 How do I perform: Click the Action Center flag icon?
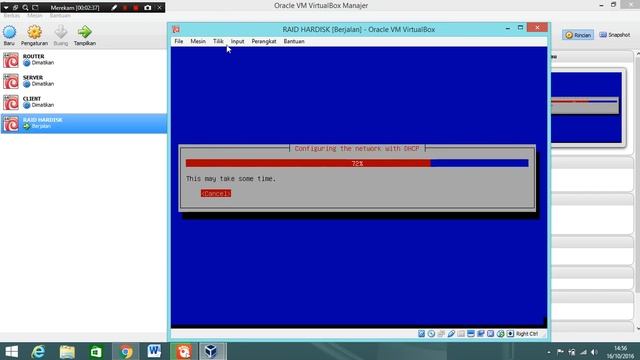point(560,352)
